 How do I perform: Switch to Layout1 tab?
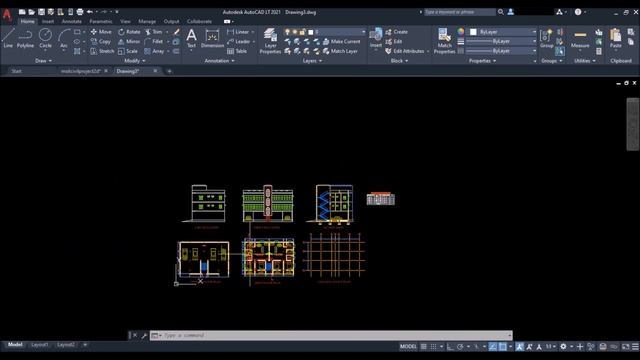click(x=40, y=345)
